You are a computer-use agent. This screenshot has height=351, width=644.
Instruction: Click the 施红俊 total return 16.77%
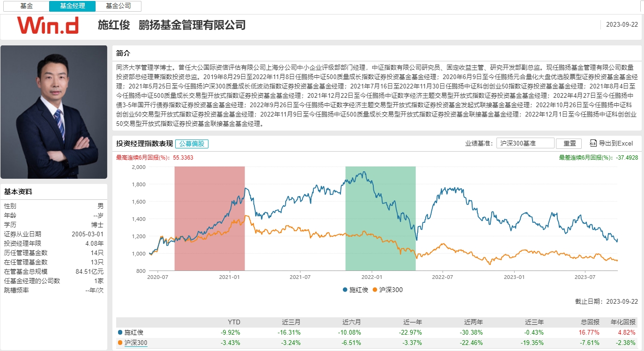pos(589,332)
